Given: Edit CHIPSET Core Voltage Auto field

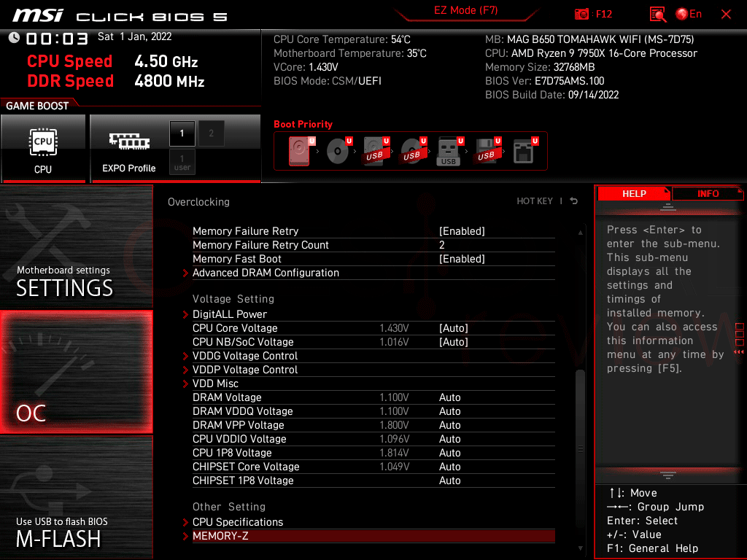Looking at the screenshot, I should click(449, 466).
